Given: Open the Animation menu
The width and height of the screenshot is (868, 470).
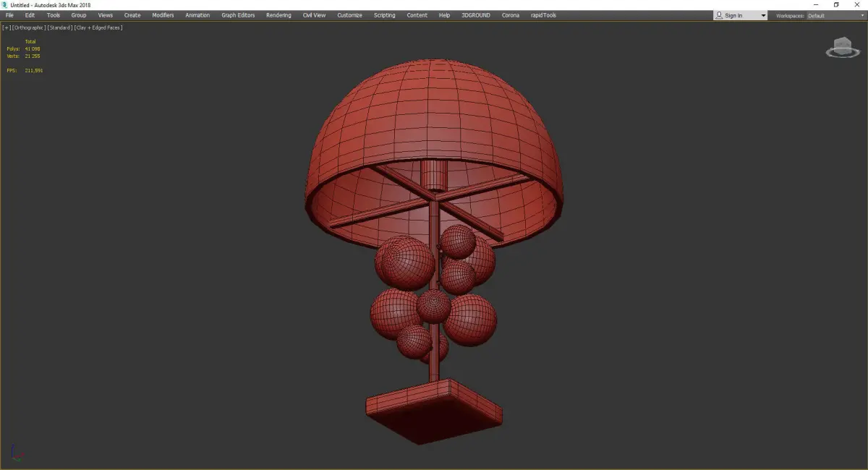Looking at the screenshot, I should (x=197, y=15).
